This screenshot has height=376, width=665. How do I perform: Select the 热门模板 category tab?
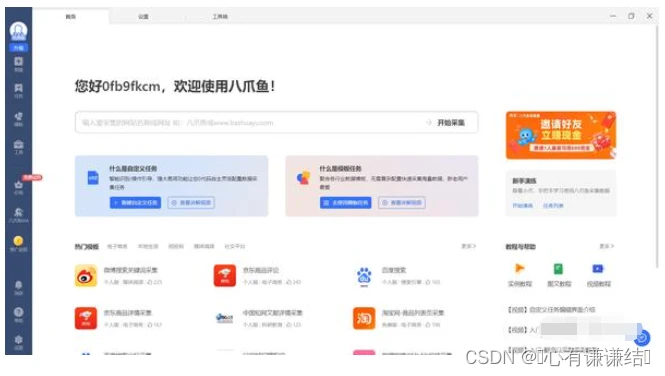pyautogui.click(x=87, y=246)
